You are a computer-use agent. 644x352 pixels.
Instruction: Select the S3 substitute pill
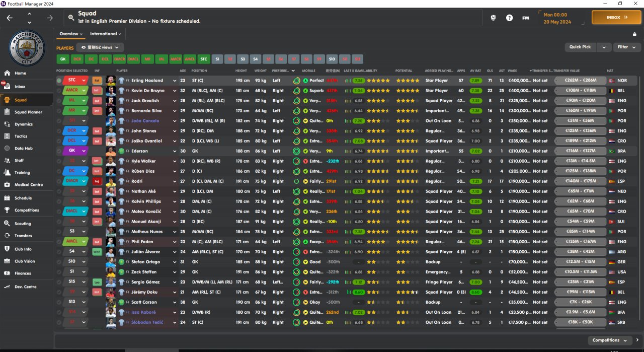(x=243, y=59)
